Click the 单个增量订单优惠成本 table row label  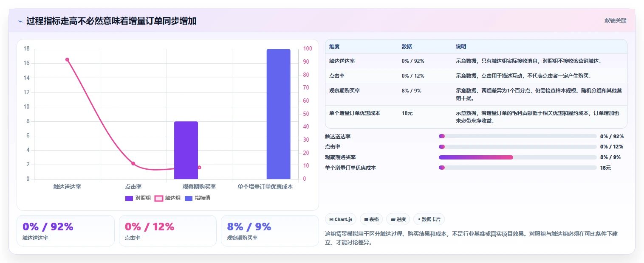coord(355,113)
